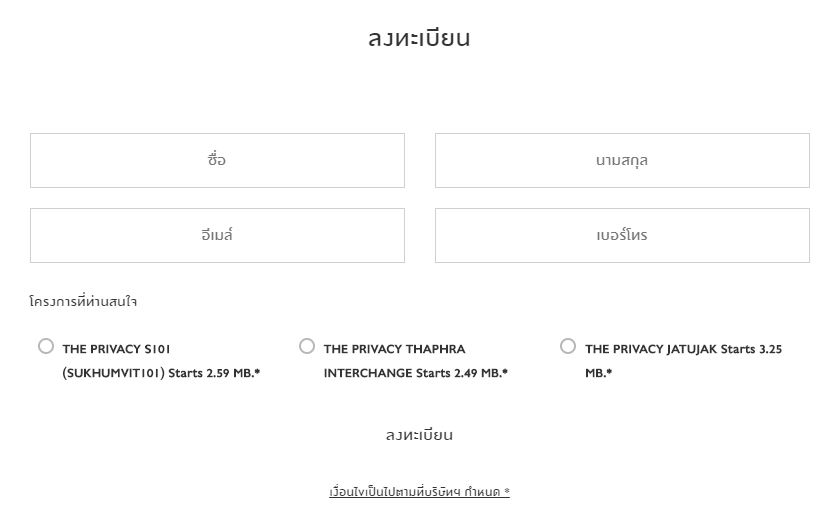The image size is (838, 523).
Task: Click the word 'INTERCHANGE' in the Thaphra option
Action: coord(368,373)
